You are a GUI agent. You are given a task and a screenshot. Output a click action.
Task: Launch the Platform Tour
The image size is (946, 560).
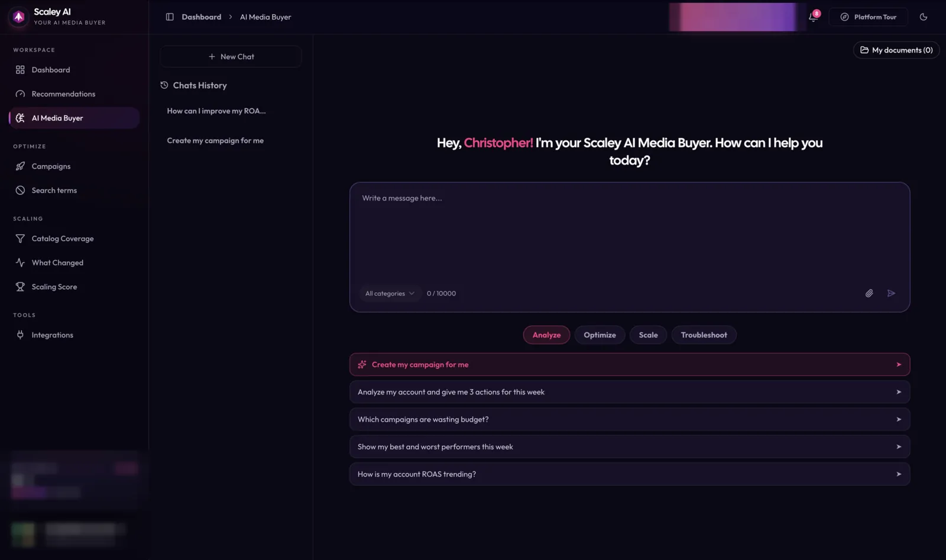pyautogui.click(x=868, y=17)
